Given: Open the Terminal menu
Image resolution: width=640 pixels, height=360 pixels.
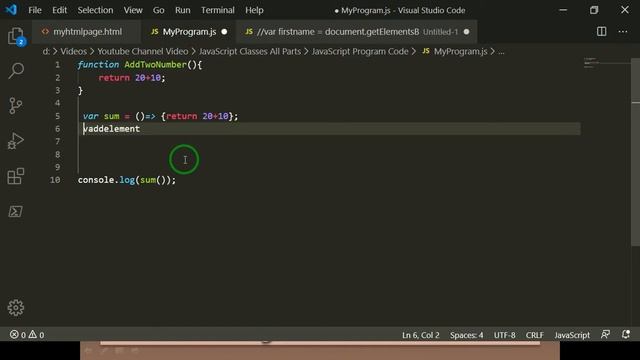Looking at the screenshot, I should (x=218, y=10).
